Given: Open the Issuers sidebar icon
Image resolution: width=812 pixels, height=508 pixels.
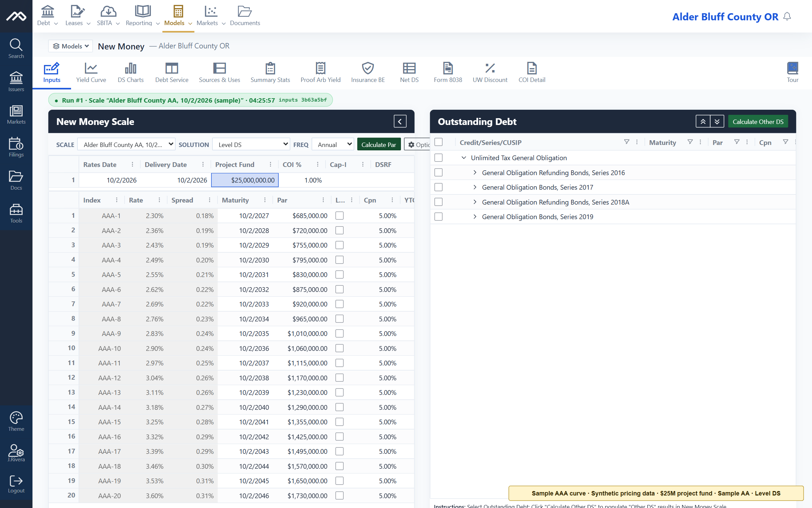Looking at the screenshot, I should (x=16, y=82).
